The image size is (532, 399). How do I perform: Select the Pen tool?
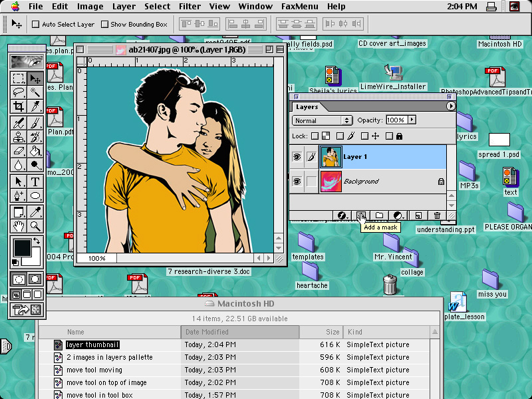coord(19,196)
